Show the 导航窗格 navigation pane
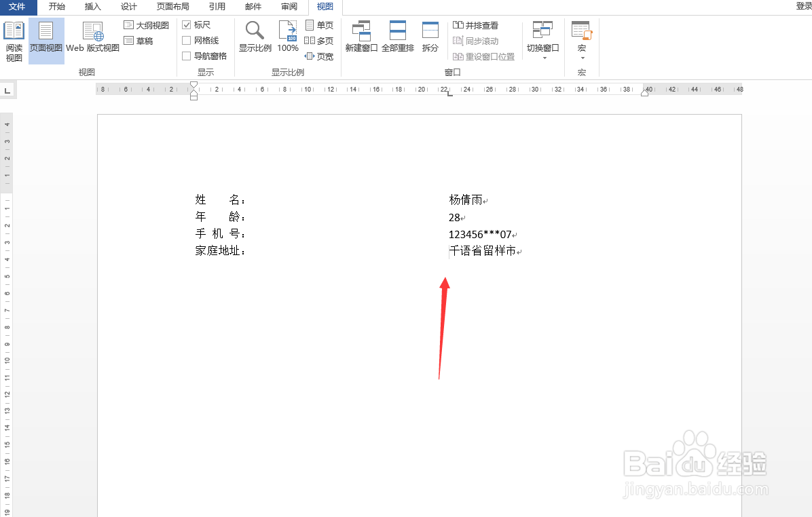Screen dimensions: 812x517 [x=187, y=56]
